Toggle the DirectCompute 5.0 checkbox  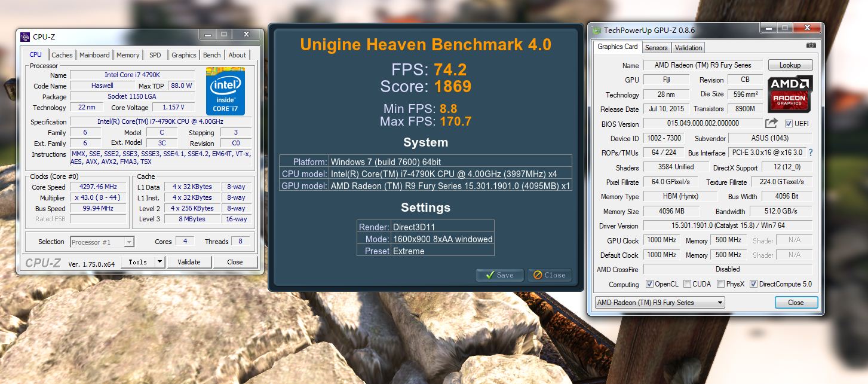coord(753,284)
